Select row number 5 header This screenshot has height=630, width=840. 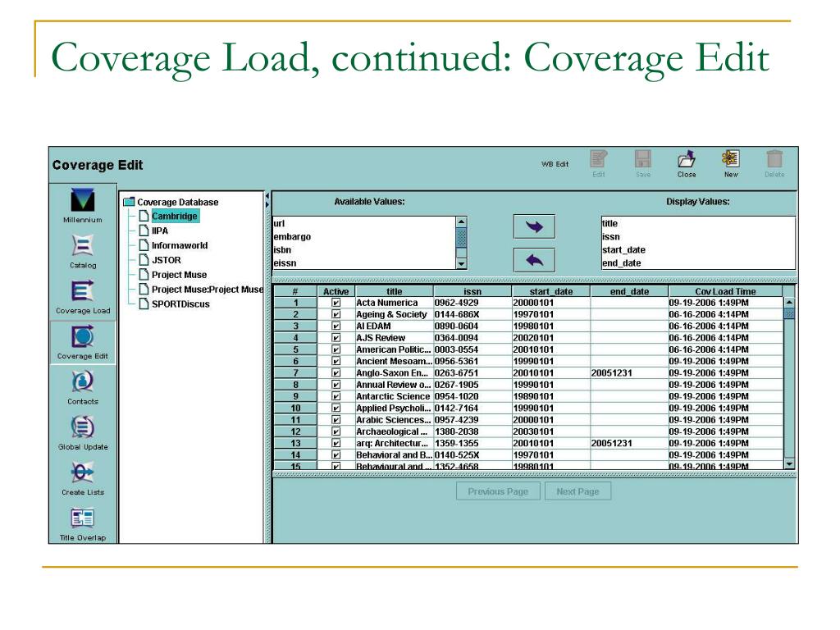click(x=295, y=349)
